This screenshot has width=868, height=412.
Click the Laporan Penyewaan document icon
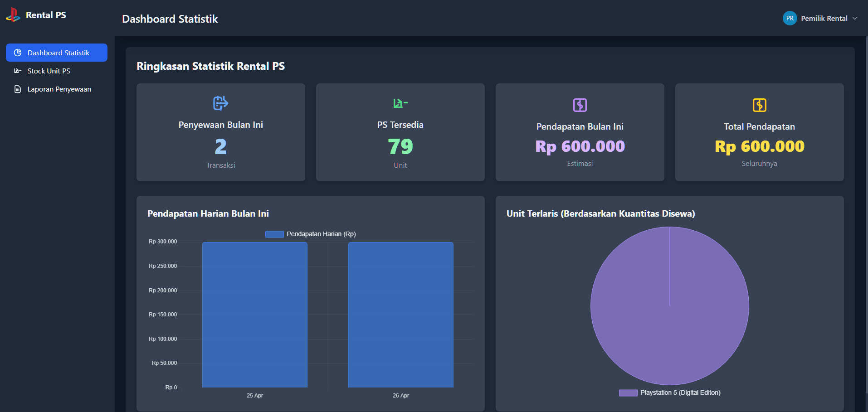point(18,89)
